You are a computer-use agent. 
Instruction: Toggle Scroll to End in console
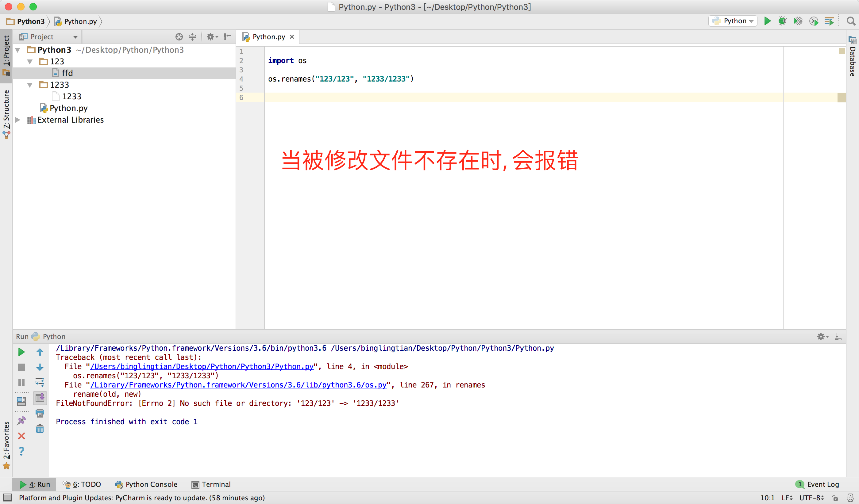click(40, 398)
